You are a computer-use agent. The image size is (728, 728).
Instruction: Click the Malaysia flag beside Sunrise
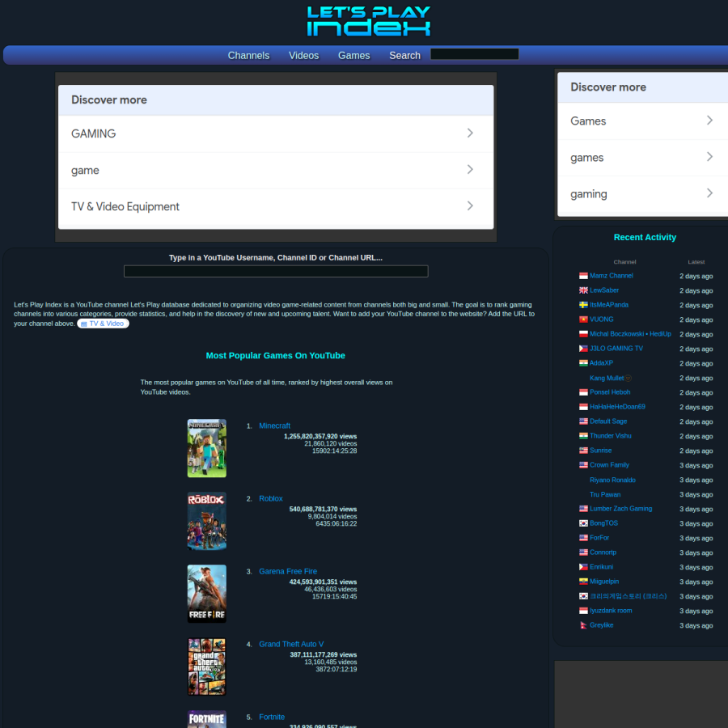(x=583, y=451)
